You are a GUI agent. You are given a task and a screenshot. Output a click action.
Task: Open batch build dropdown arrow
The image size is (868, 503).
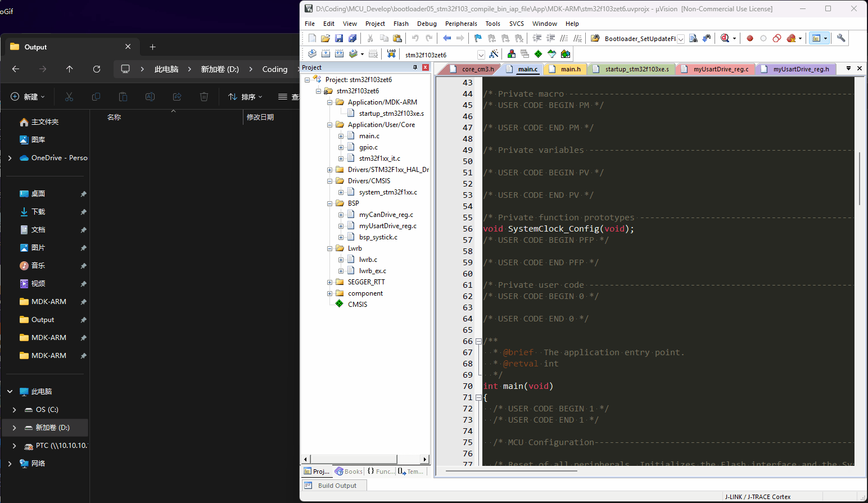pos(362,55)
